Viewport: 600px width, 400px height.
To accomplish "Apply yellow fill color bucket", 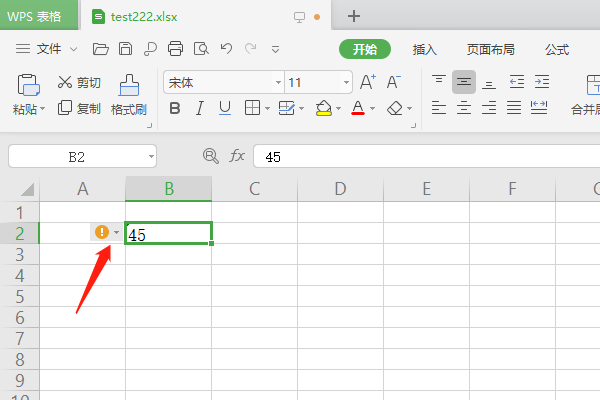I will coord(324,108).
